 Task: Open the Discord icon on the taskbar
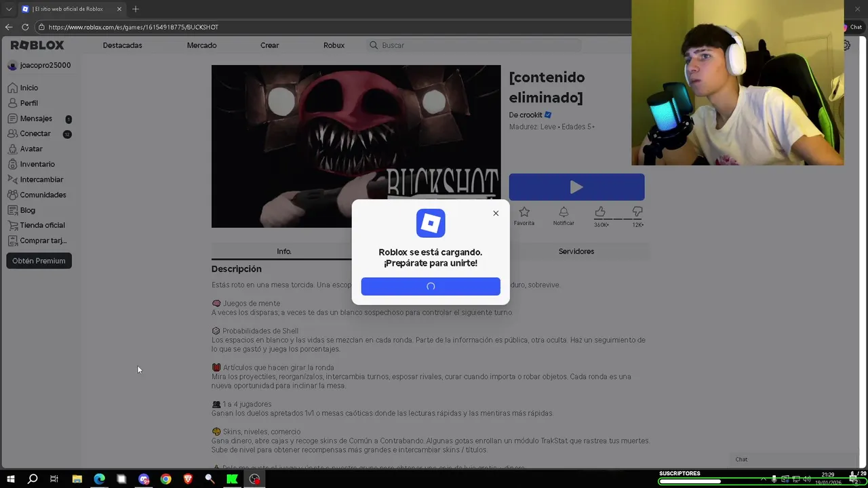point(144,479)
